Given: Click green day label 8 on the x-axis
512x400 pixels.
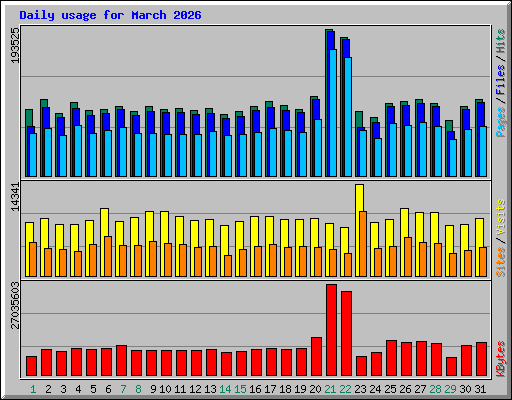Looking at the screenshot, I should [x=138, y=389].
